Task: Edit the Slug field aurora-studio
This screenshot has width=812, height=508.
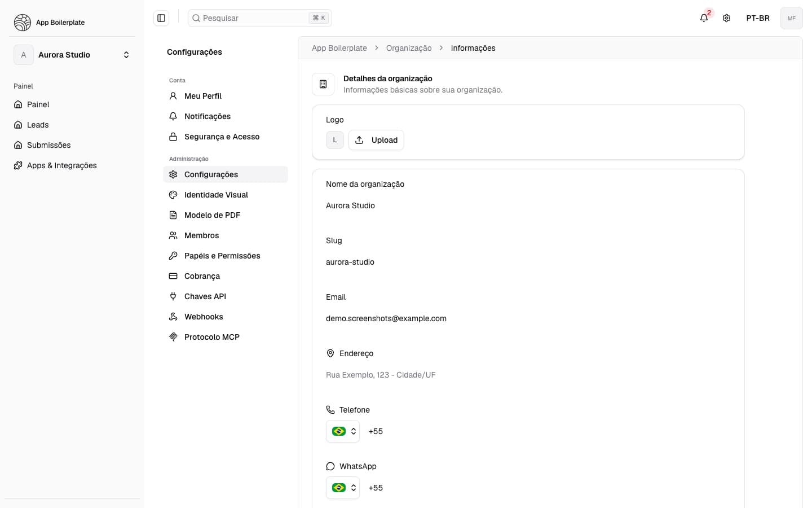Action: pos(528,262)
